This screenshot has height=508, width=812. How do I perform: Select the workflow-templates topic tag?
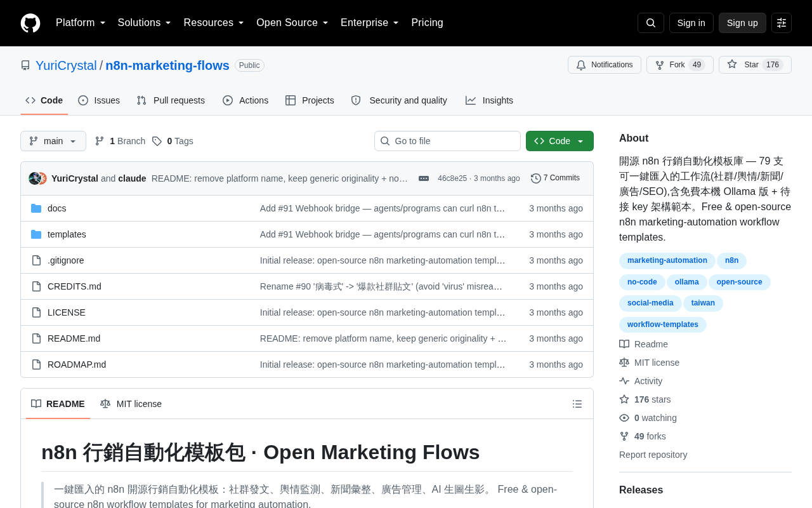click(x=663, y=325)
